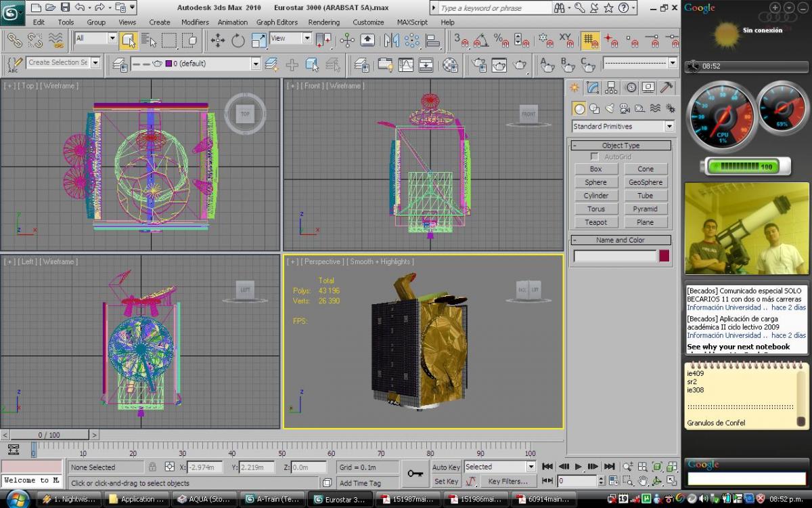Open the Rendering menu
This screenshot has width=812, height=508.
[324, 22]
